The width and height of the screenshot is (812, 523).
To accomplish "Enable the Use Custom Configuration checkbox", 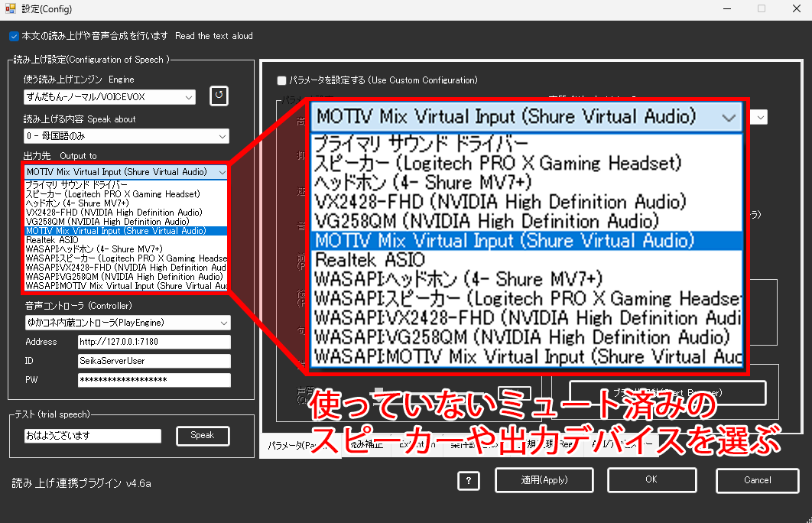I will [x=281, y=81].
